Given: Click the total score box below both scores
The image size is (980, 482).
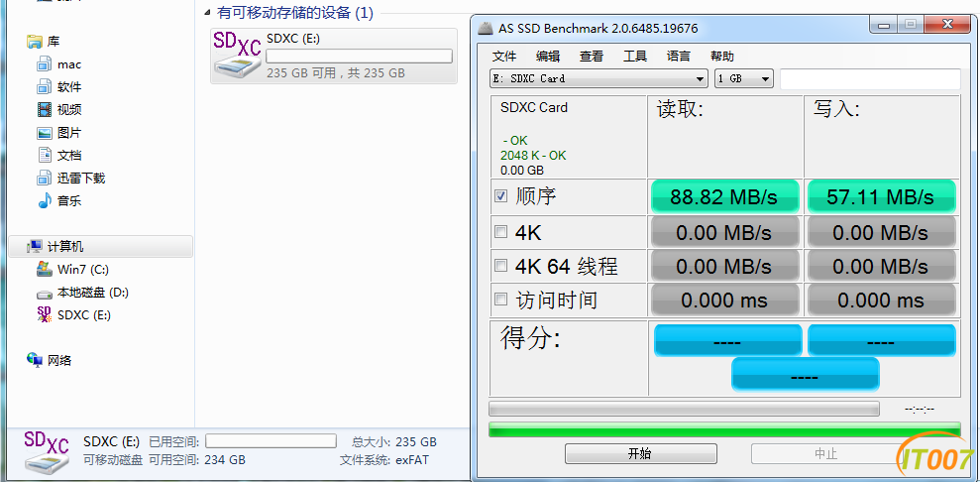Looking at the screenshot, I should pyautogui.click(x=805, y=375).
